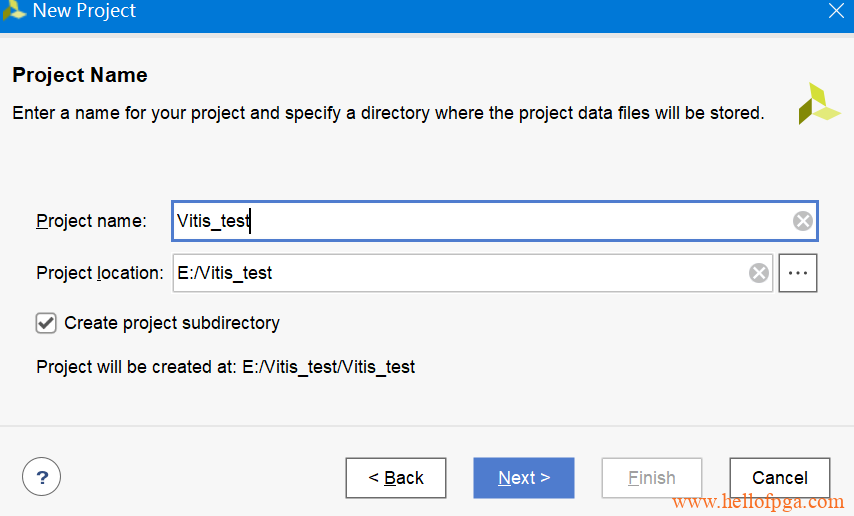854x516 pixels.
Task: Close the New Project dialog
Action: click(836, 10)
